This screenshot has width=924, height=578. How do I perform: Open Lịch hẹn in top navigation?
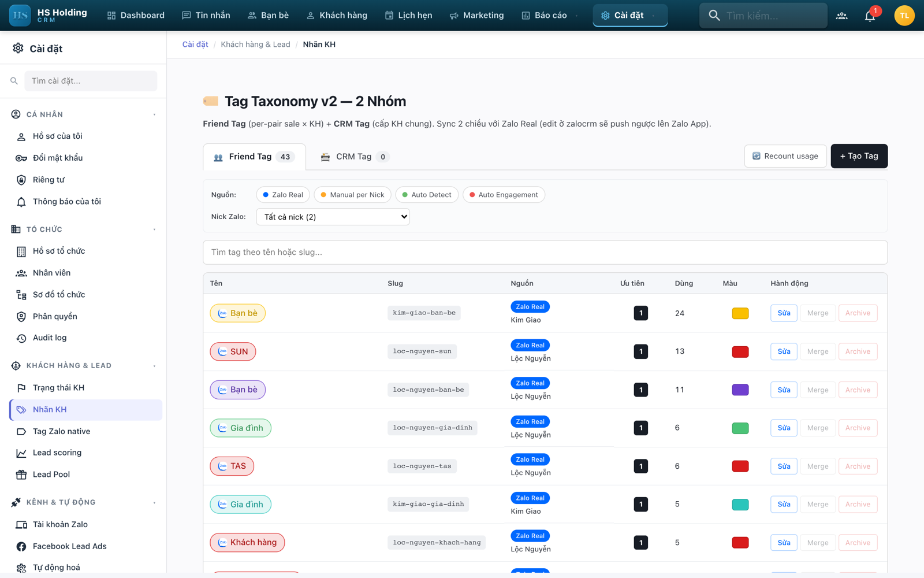(408, 16)
